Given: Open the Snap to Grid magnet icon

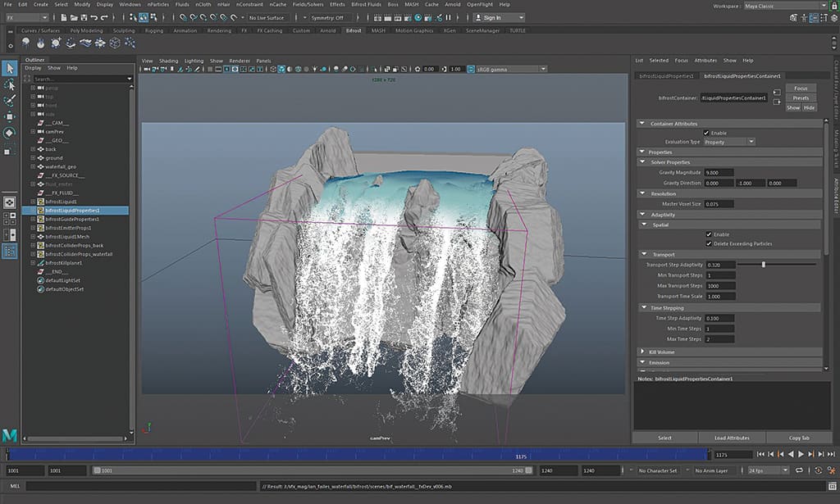Looking at the screenshot, I should tap(181, 16).
